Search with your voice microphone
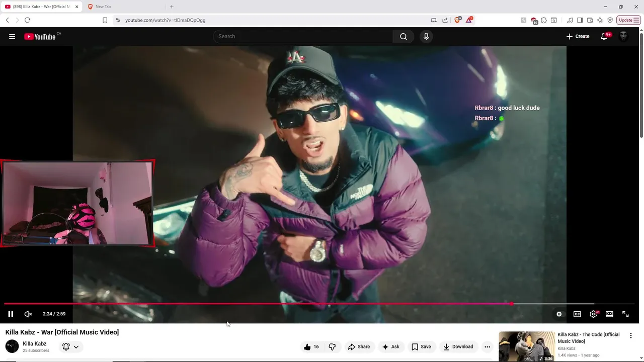 coord(426,36)
